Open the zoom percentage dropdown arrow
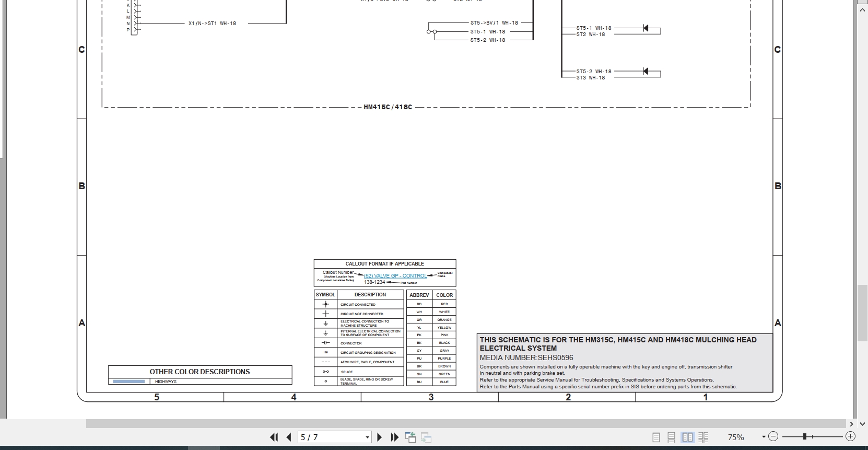The height and width of the screenshot is (450, 868). point(764,437)
